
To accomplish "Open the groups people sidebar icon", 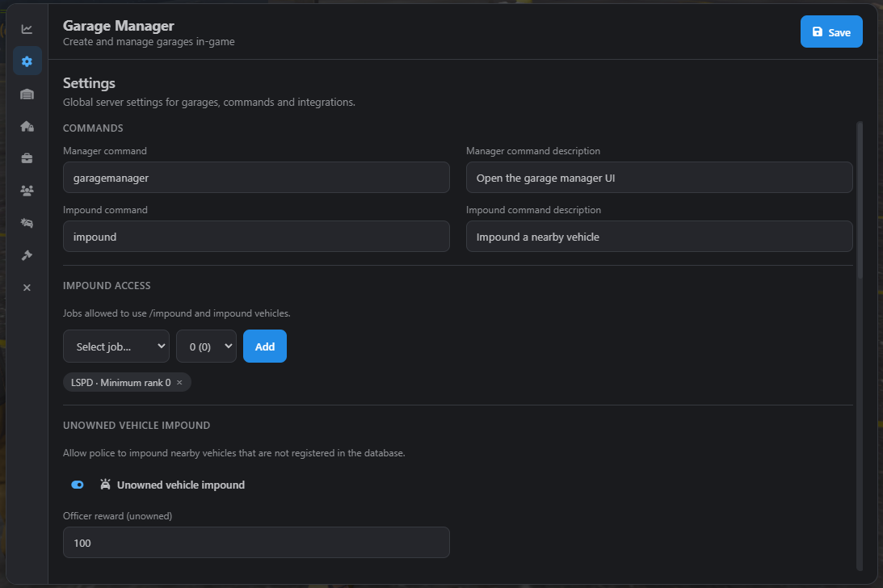I will (27, 191).
